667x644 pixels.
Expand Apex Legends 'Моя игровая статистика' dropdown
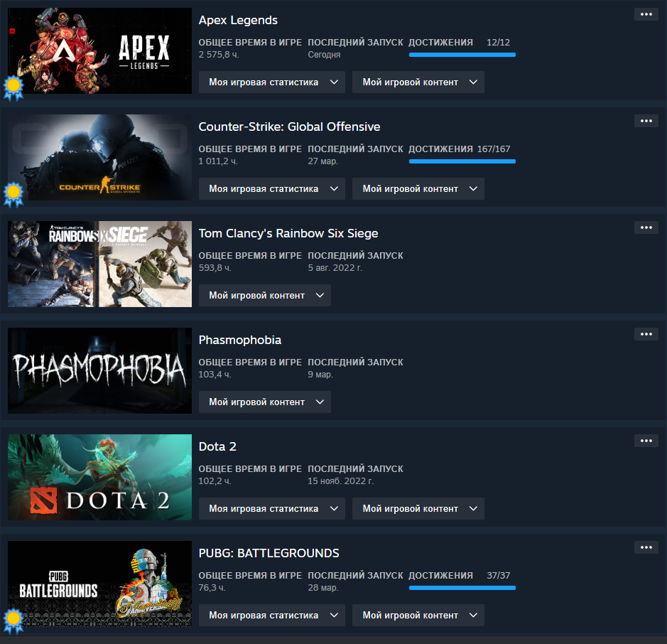(272, 82)
